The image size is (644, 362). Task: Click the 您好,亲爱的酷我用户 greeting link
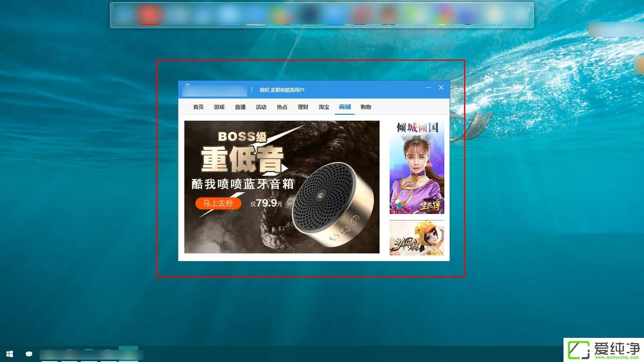282,90
